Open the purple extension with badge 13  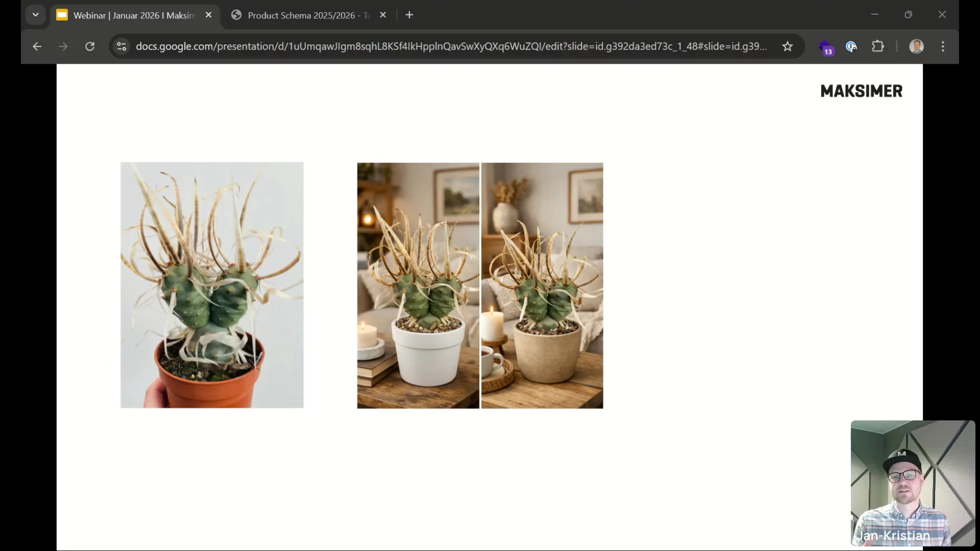[x=825, y=47]
